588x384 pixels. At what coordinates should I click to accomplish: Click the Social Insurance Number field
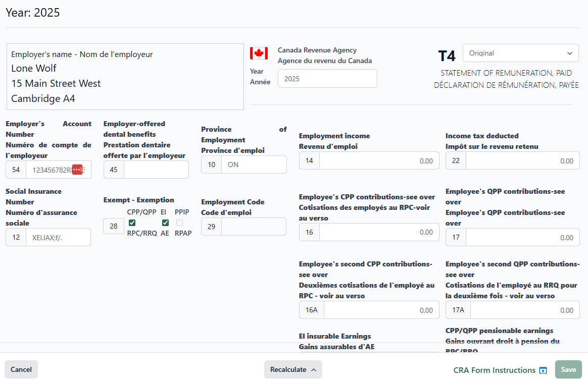click(x=58, y=237)
